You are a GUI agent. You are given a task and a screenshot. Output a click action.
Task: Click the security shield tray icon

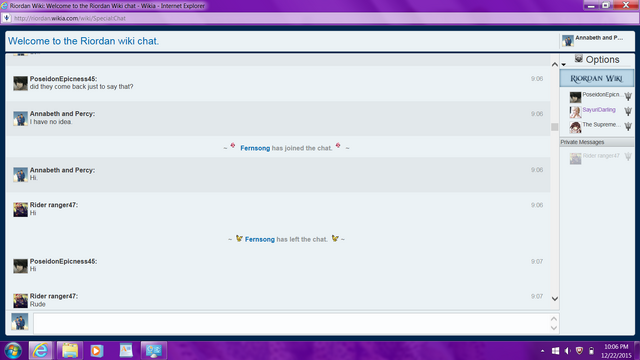(579, 351)
